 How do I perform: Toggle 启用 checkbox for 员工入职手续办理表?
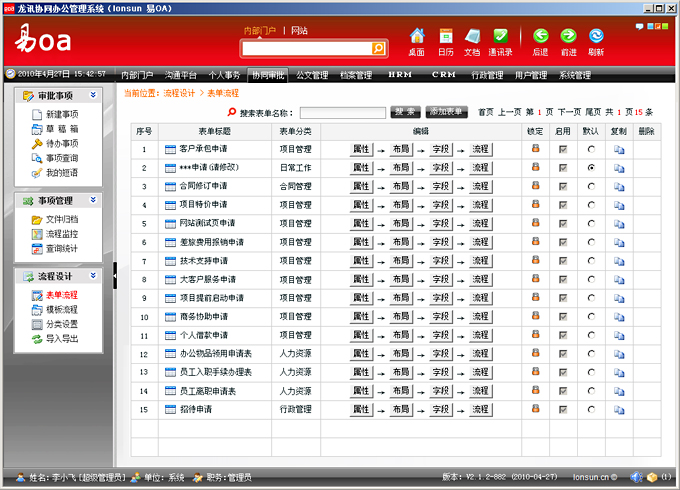point(563,372)
